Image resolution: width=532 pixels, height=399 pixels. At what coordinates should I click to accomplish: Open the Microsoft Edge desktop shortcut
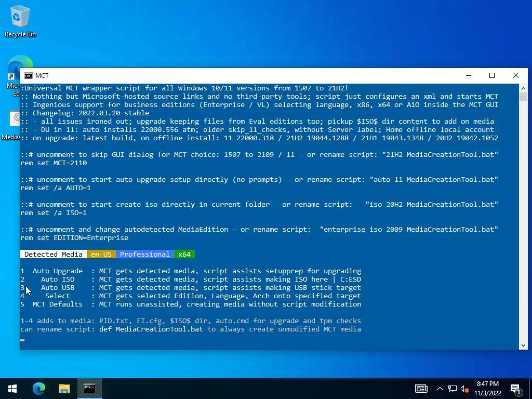pos(14,76)
